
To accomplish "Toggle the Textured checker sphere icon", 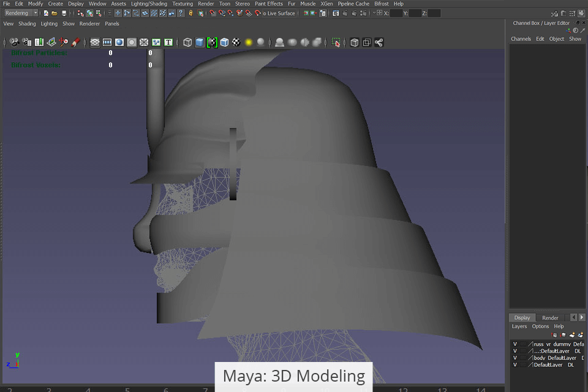I will click(x=236, y=42).
